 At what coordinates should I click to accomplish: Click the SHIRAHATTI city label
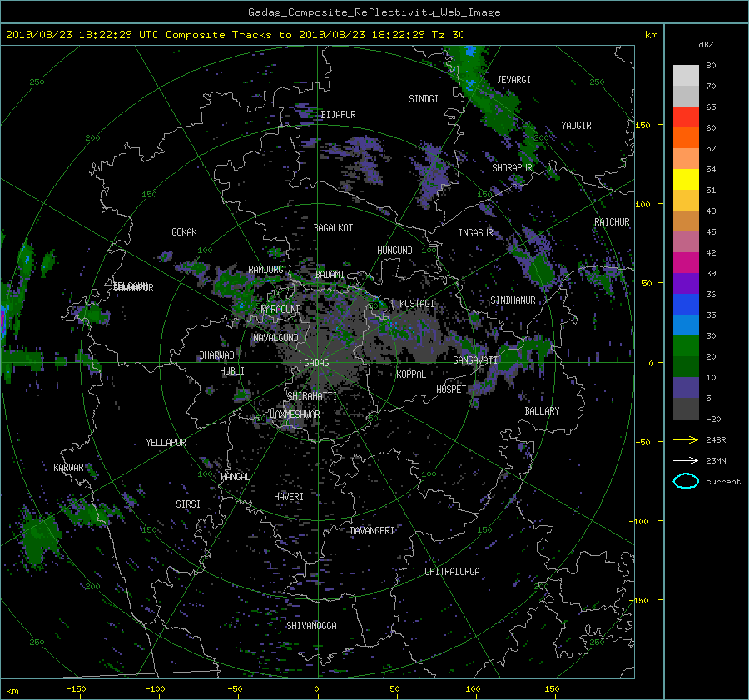[x=312, y=396]
